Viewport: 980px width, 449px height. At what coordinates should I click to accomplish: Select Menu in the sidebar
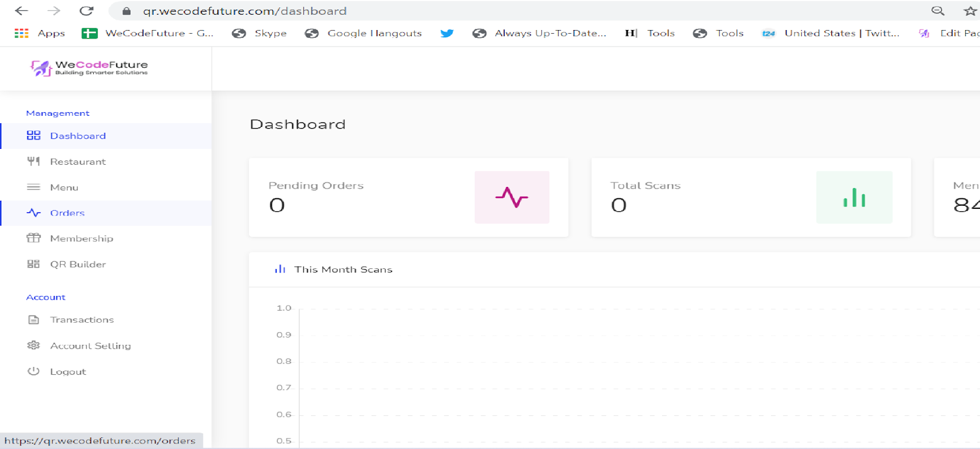tap(106, 187)
